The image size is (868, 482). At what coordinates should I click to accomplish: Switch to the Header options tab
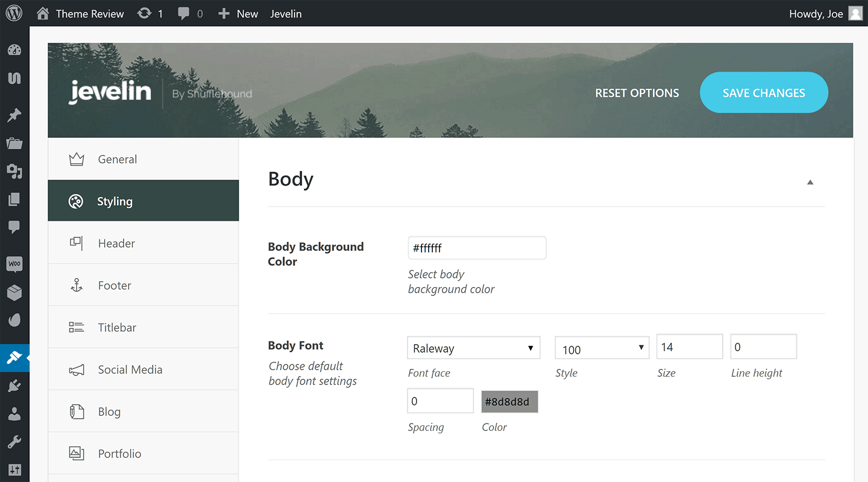tap(143, 243)
